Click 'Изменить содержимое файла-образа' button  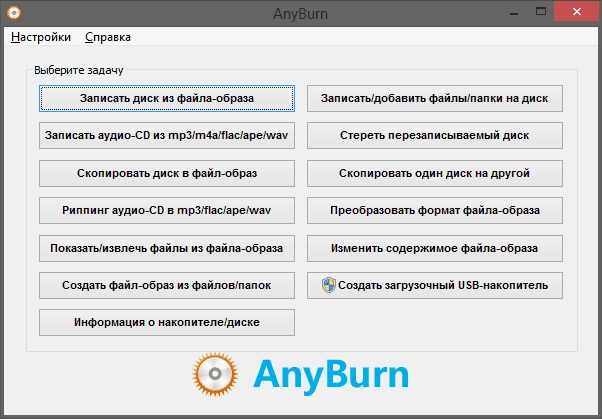click(x=435, y=248)
